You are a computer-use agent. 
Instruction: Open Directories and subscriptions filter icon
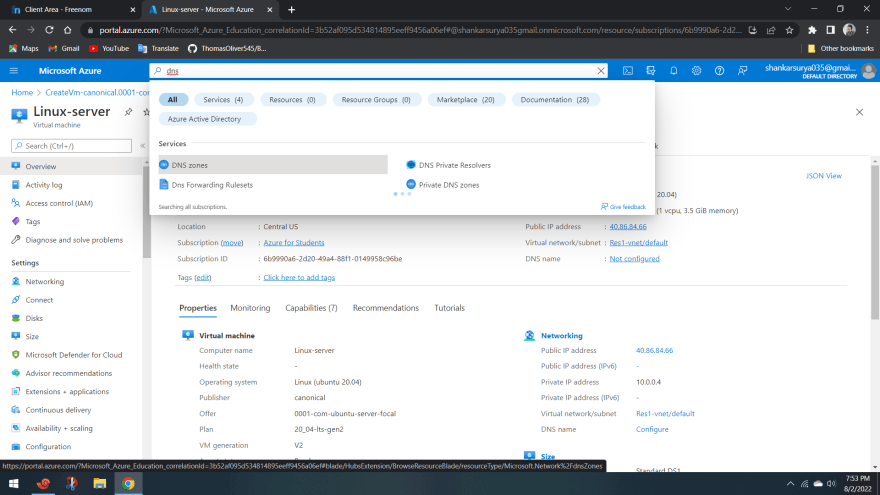pos(650,71)
